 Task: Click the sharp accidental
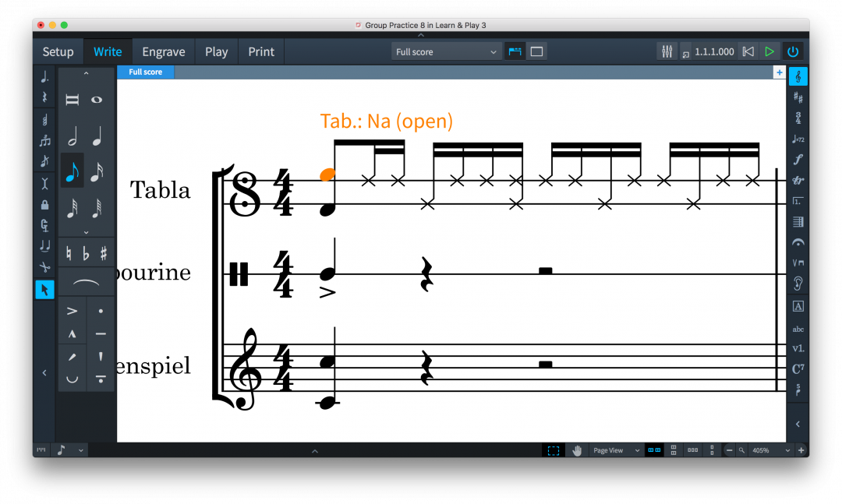[103, 253]
